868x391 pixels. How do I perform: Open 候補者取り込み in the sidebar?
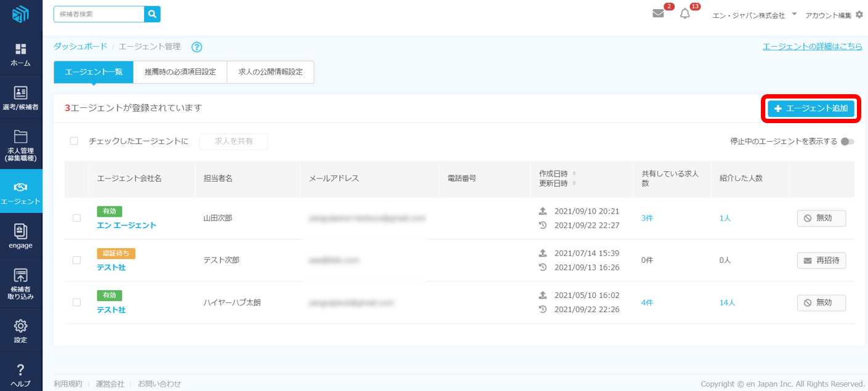click(21, 283)
